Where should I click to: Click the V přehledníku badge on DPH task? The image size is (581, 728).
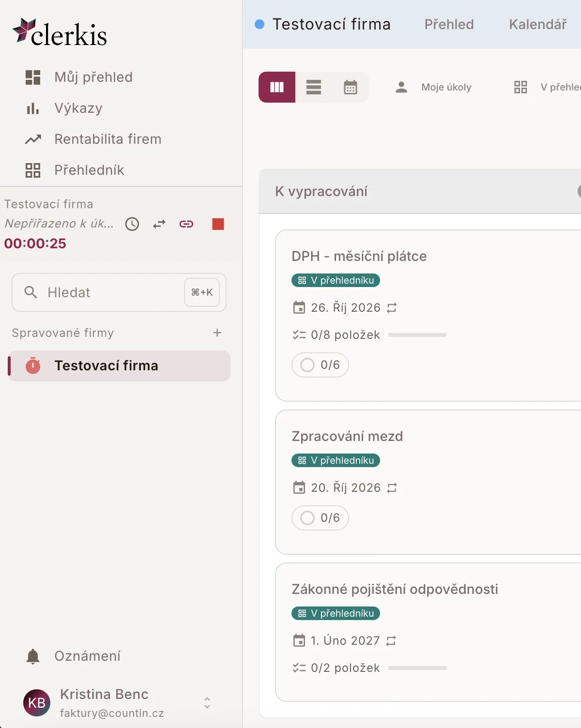[336, 280]
